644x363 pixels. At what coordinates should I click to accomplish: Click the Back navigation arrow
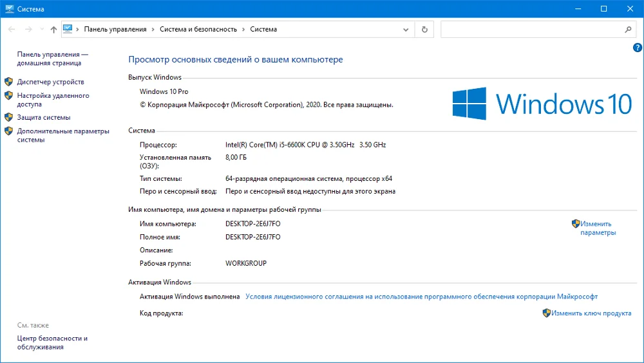coord(12,29)
